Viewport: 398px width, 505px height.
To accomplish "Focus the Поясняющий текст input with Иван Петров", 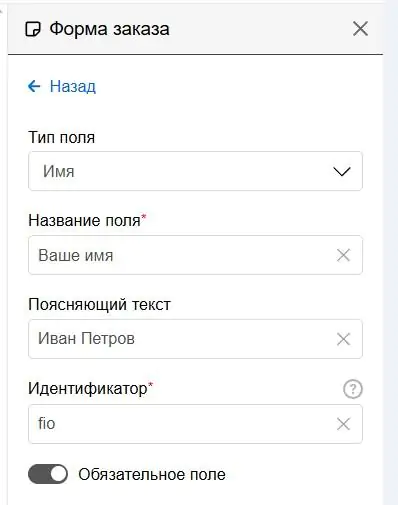I will (195, 339).
